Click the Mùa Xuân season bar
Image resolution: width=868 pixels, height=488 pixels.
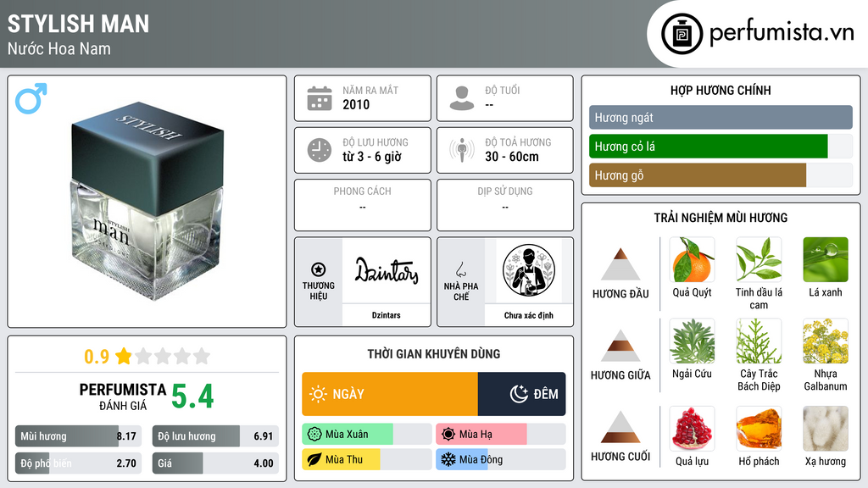pos(366,435)
